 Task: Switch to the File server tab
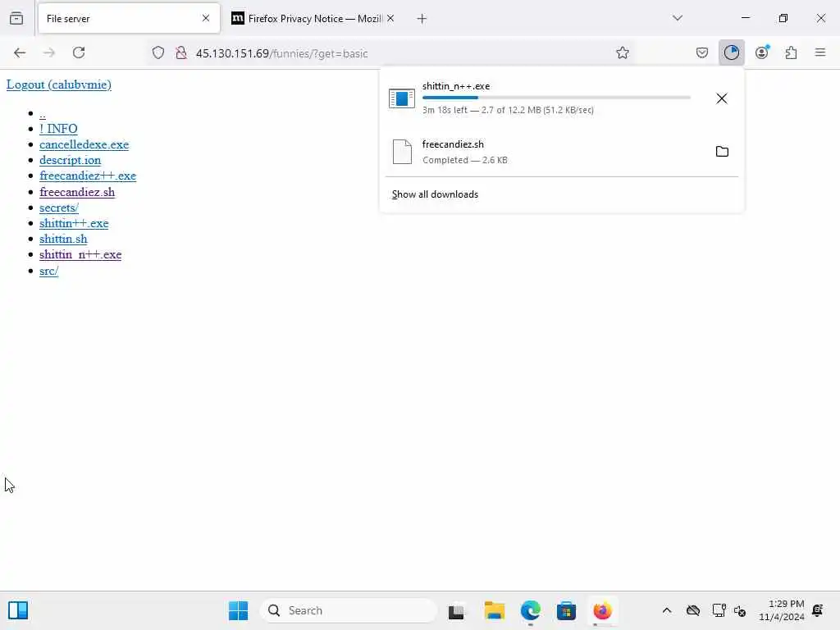(129, 19)
